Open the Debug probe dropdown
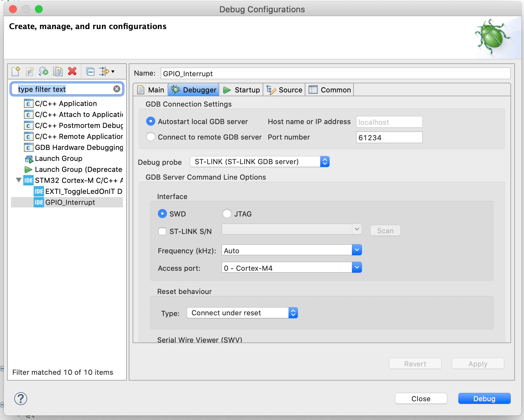 tap(260, 162)
